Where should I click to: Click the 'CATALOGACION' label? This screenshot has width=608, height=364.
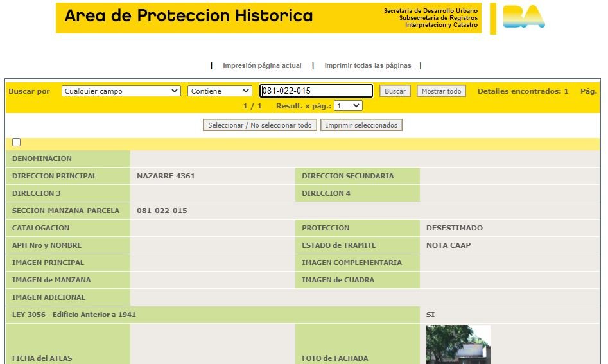40,228
